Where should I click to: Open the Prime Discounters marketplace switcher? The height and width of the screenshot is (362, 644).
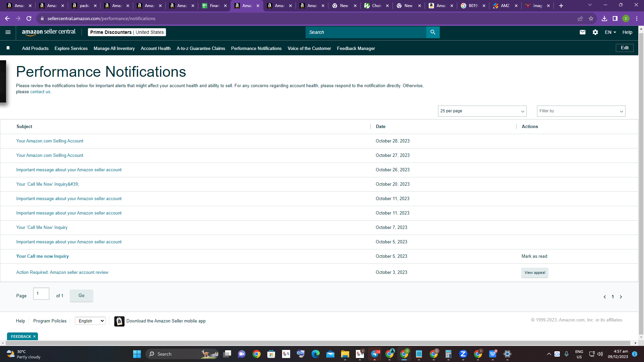[x=127, y=32]
